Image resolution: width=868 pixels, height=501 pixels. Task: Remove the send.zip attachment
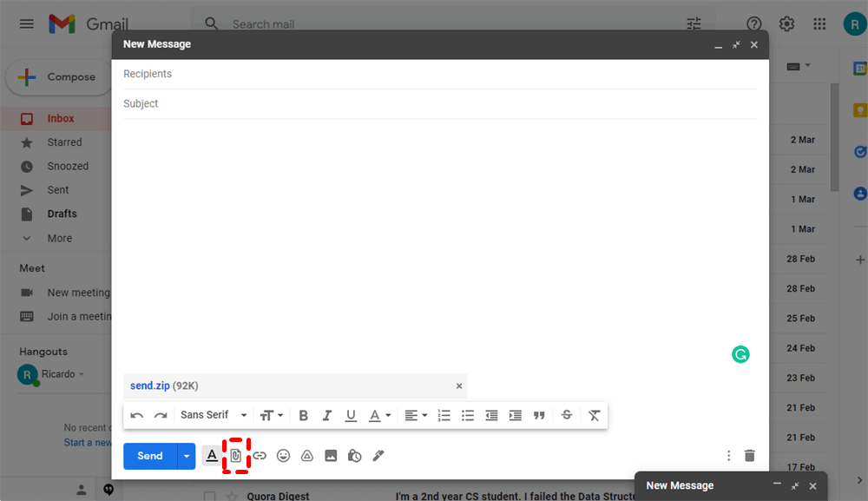point(459,386)
